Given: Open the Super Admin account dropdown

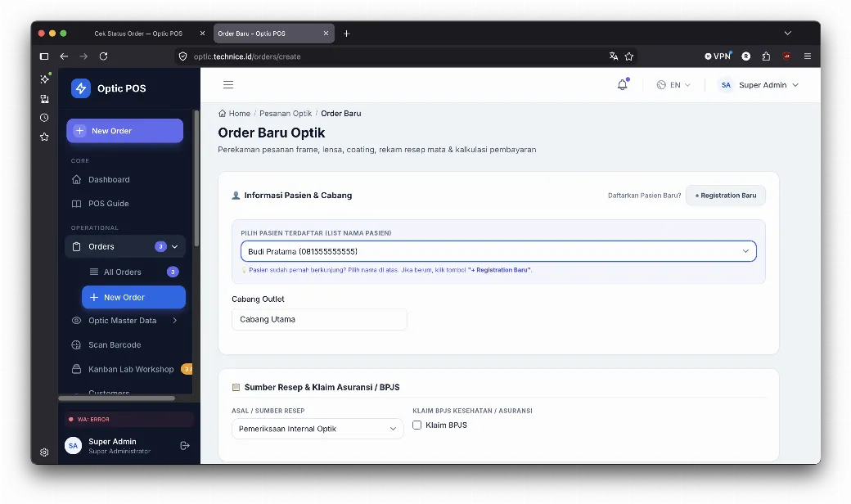Looking at the screenshot, I should tap(759, 85).
